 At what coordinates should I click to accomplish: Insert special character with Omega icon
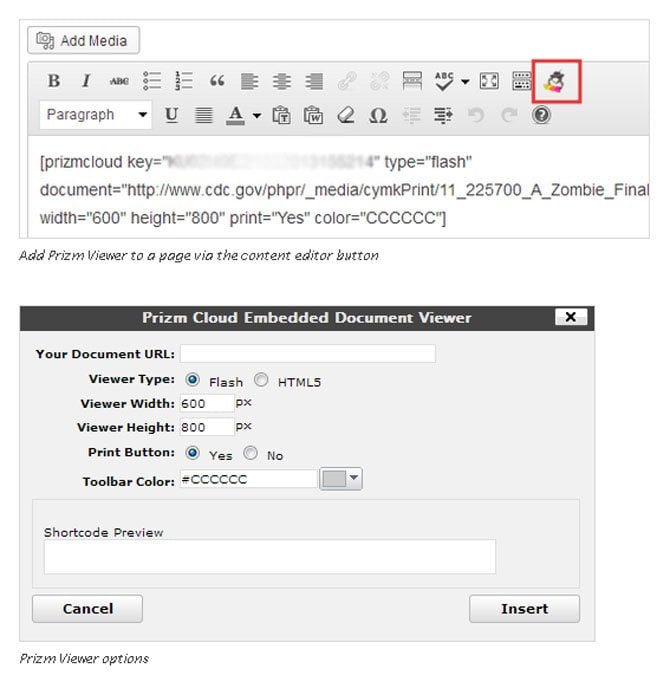tap(378, 115)
